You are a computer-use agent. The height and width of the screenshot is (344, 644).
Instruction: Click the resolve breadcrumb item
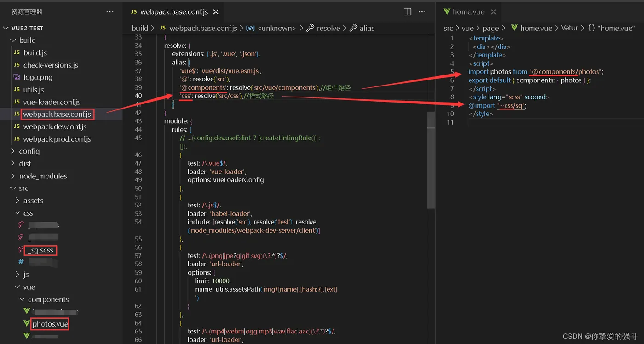point(328,28)
